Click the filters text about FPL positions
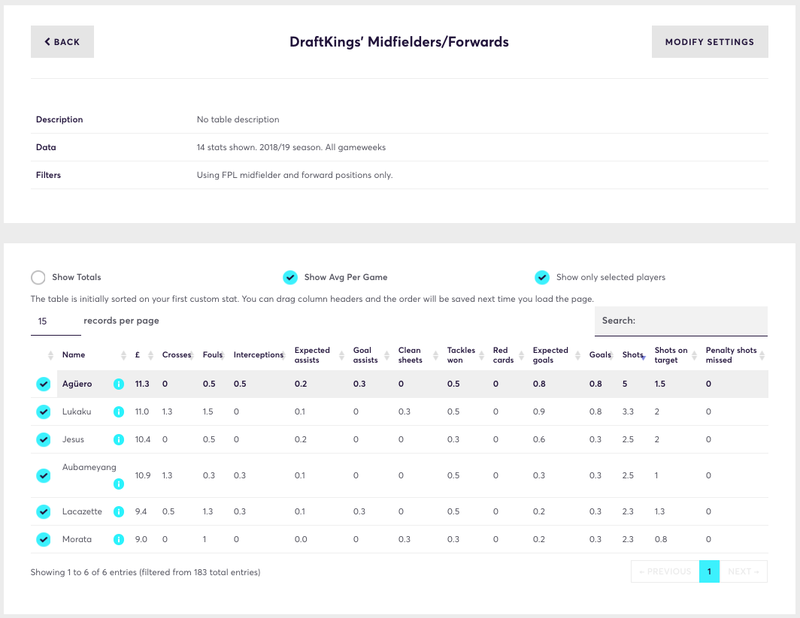The height and width of the screenshot is (618, 800). 295,175
